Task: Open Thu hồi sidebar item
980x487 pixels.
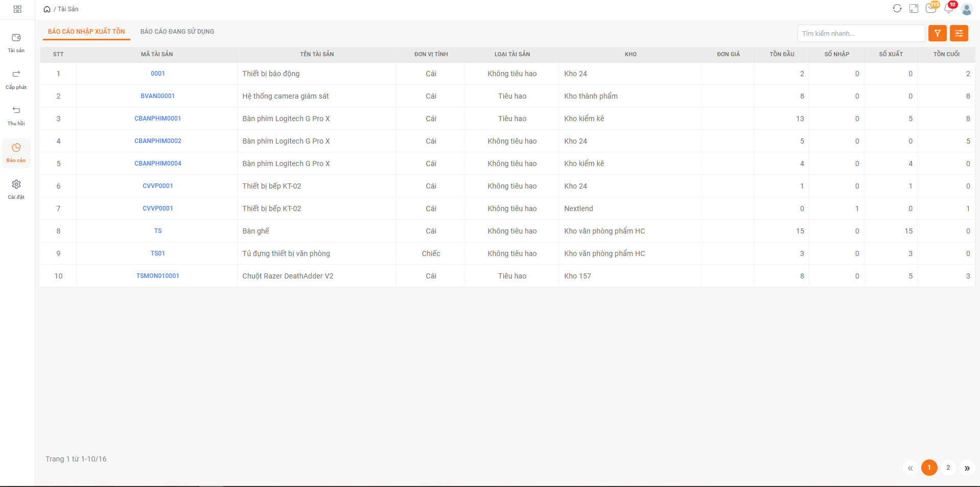Action: pyautogui.click(x=16, y=115)
